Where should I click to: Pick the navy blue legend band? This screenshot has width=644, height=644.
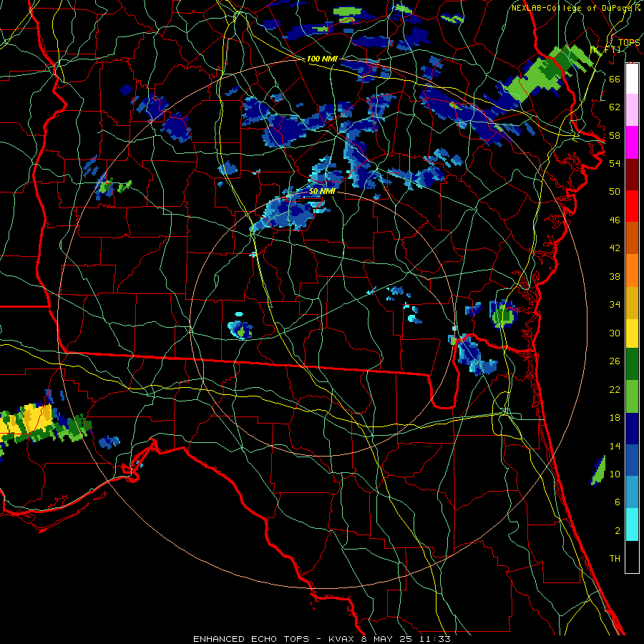pos(632,429)
